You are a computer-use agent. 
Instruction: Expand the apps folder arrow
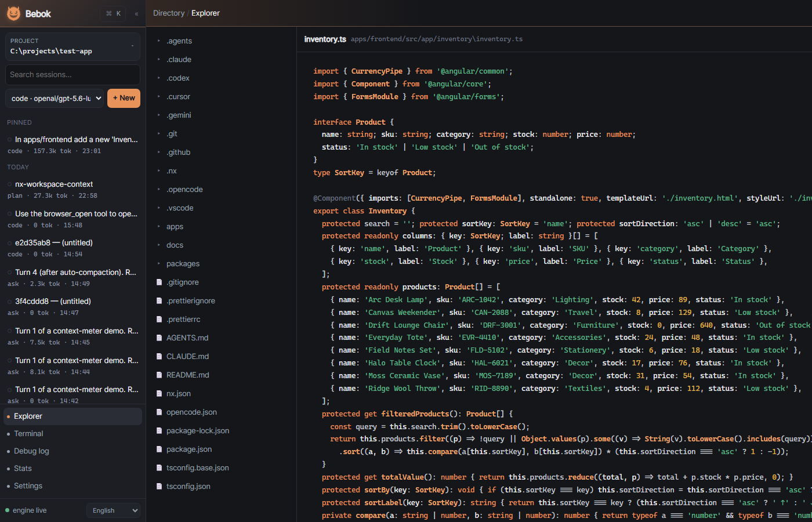(159, 227)
